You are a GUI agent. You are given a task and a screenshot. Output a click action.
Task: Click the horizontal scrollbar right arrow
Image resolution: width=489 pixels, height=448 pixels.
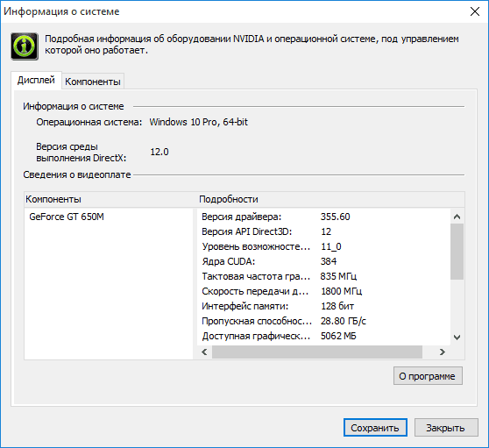coord(443,352)
